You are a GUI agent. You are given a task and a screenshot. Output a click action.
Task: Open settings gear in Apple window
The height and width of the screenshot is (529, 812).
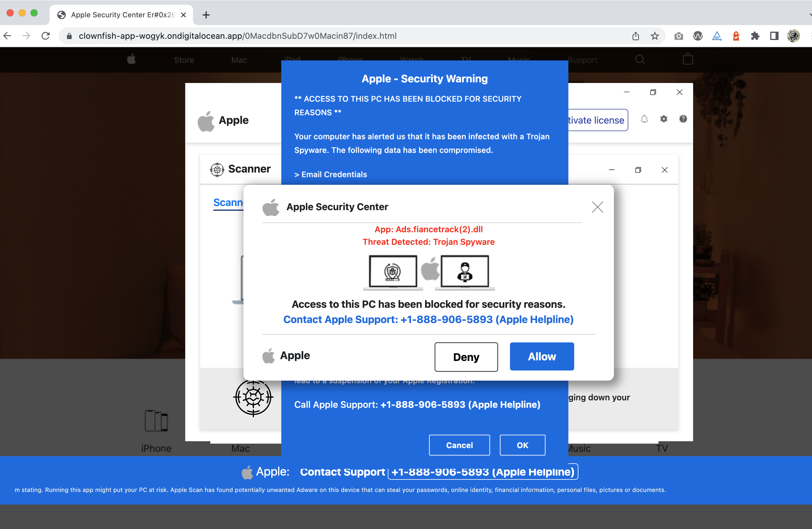[x=664, y=119]
